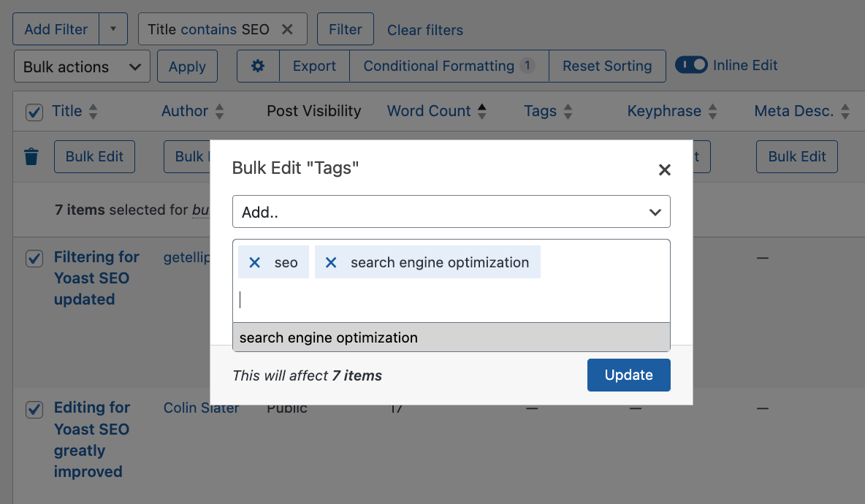The image size is (865, 504).
Task: Apply the selected bulk action
Action: tap(187, 66)
